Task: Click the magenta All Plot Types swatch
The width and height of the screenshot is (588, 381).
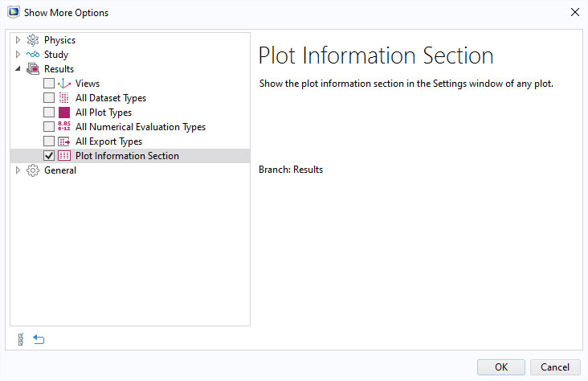Action: point(64,113)
